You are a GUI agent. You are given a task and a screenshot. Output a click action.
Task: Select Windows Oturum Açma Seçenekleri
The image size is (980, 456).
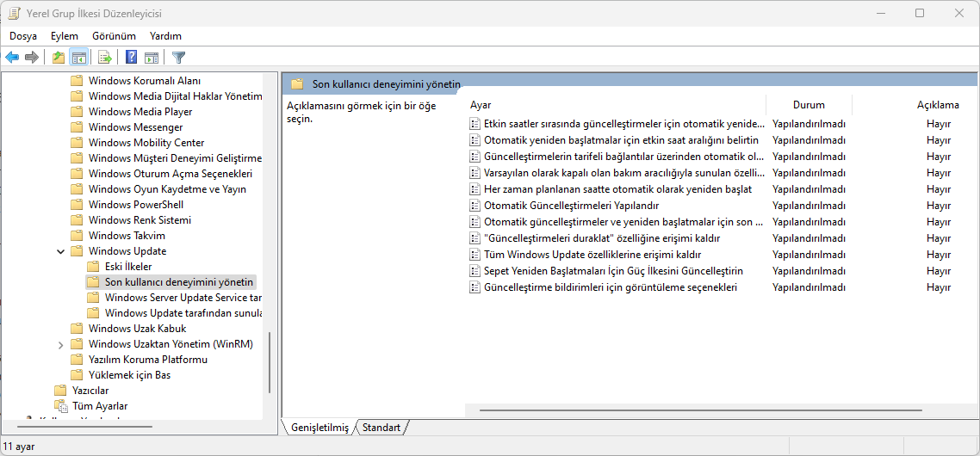pyautogui.click(x=171, y=174)
